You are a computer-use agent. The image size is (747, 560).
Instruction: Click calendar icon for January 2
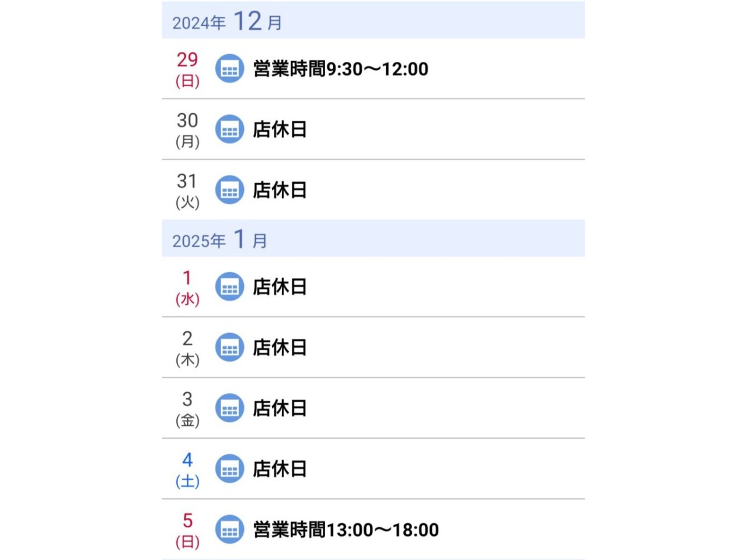click(229, 348)
